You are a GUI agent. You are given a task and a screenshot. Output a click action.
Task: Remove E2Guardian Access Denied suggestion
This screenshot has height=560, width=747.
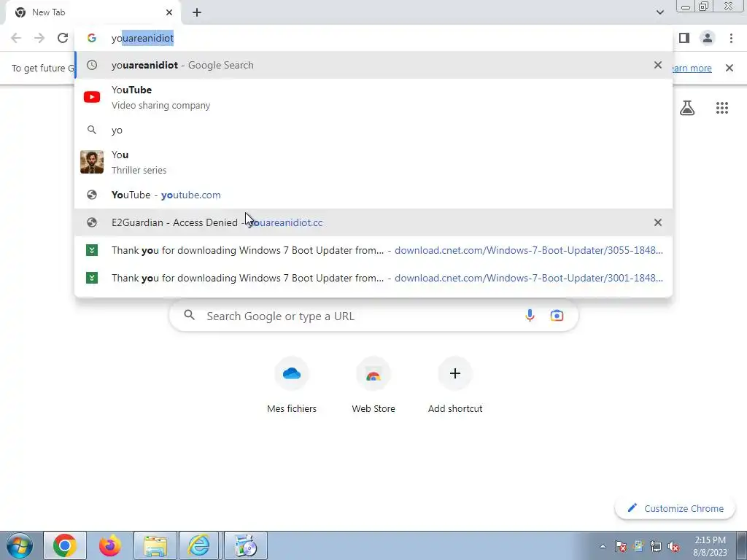pos(658,222)
